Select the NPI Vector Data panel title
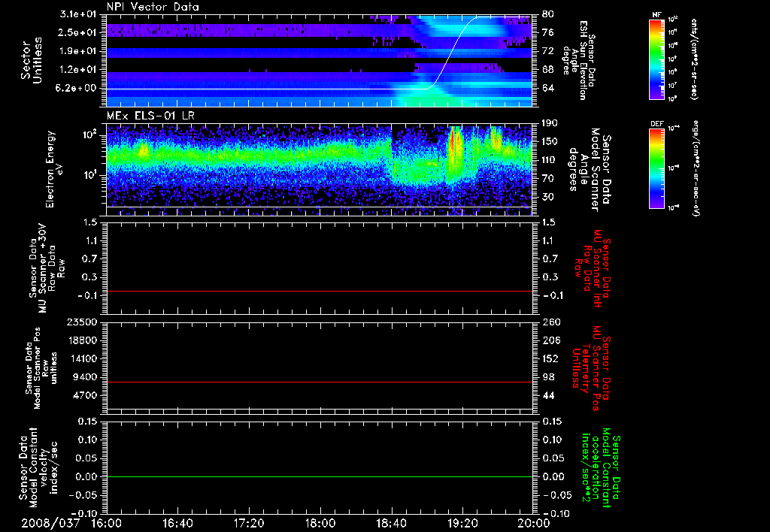The height and width of the screenshot is (532, 770). pyautogui.click(x=153, y=7)
